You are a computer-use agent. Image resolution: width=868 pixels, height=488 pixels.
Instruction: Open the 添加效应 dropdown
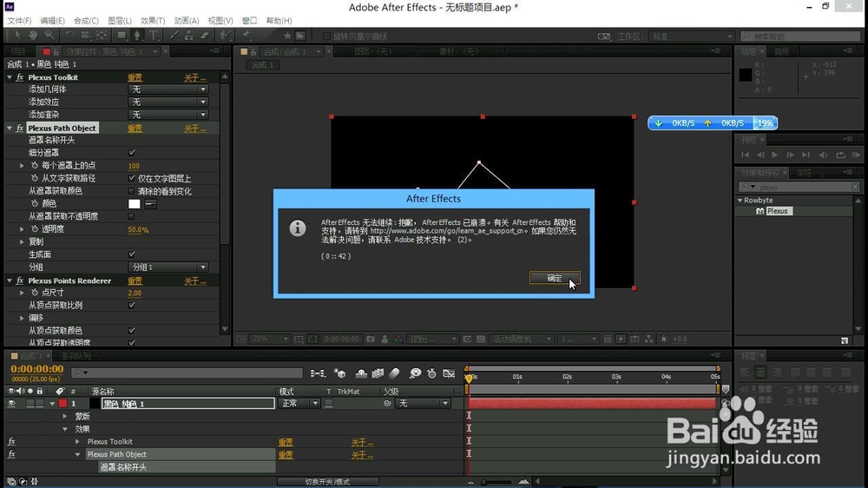coord(168,102)
